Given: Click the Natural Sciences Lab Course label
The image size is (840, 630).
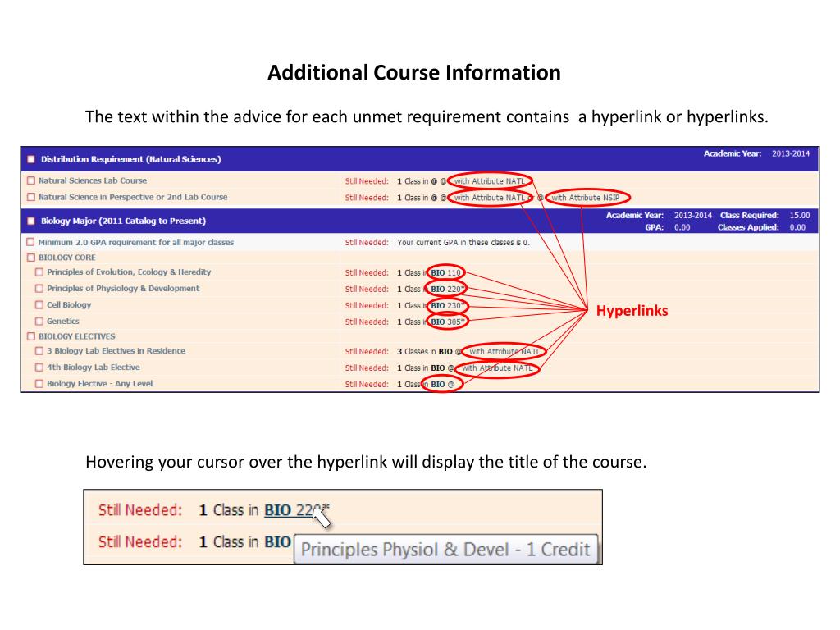Looking at the screenshot, I should tap(93, 181).
